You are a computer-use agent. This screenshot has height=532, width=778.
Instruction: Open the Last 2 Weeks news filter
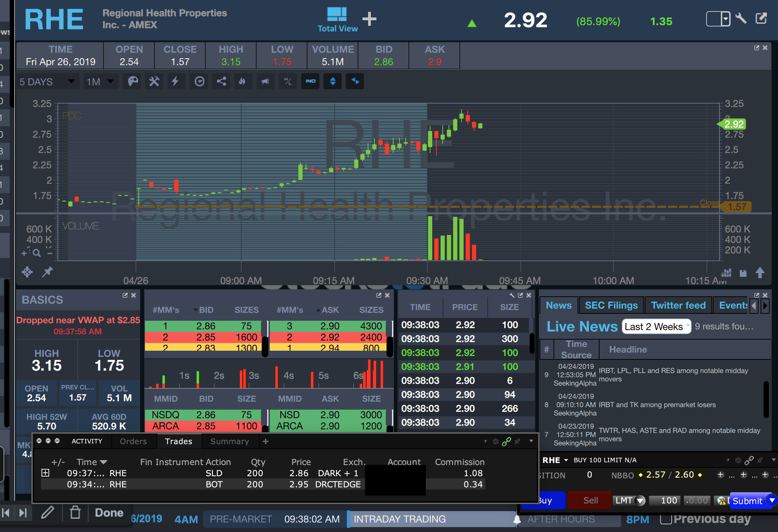(656, 327)
